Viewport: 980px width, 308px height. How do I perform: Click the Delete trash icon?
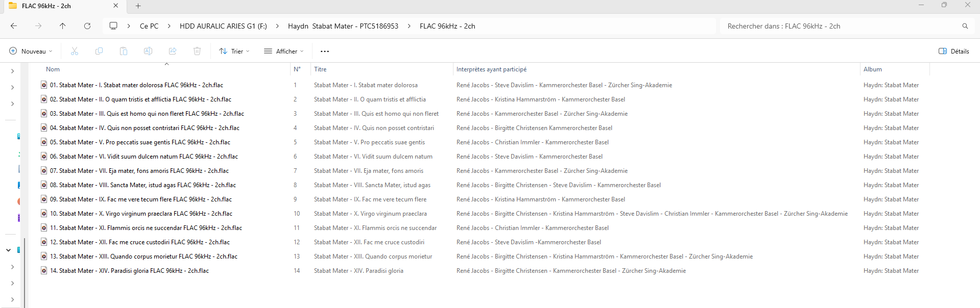(x=197, y=51)
